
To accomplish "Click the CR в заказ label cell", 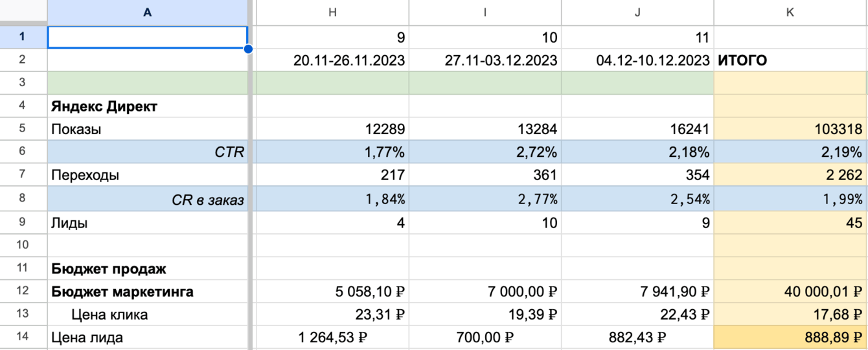I will (148, 199).
